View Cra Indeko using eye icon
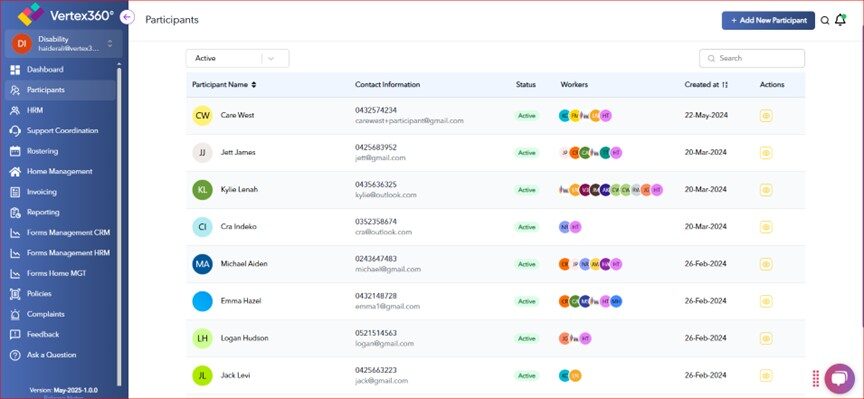Image resolution: width=864 pixels, height=399 pixels. click(x=766, y=227)
